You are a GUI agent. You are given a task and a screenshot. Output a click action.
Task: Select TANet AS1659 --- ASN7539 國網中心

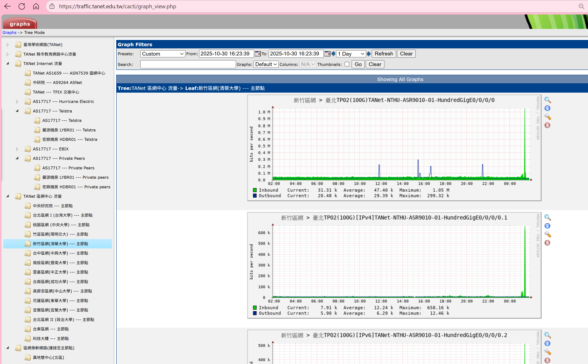coord(69,73)
